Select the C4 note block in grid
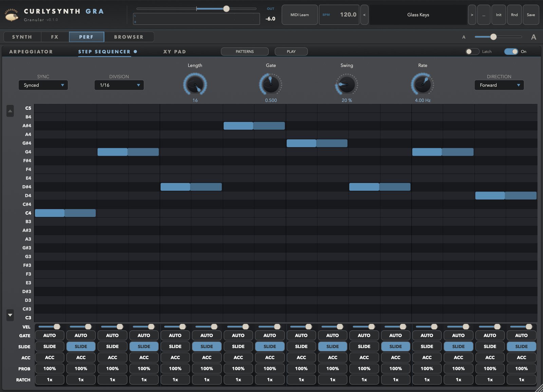This screenshot has width=543, height=392. [x=65, y=213]
